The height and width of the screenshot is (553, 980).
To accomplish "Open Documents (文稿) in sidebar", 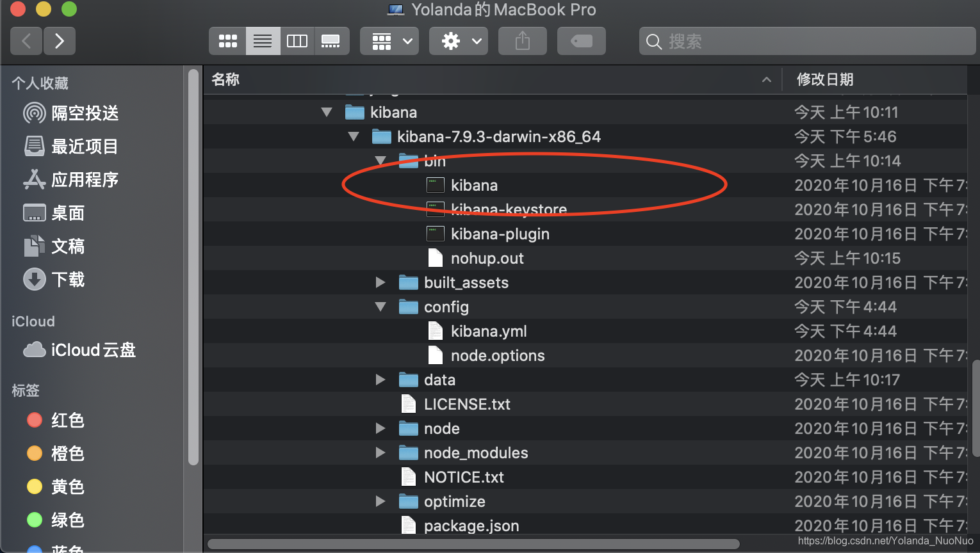I will point(54,246).
